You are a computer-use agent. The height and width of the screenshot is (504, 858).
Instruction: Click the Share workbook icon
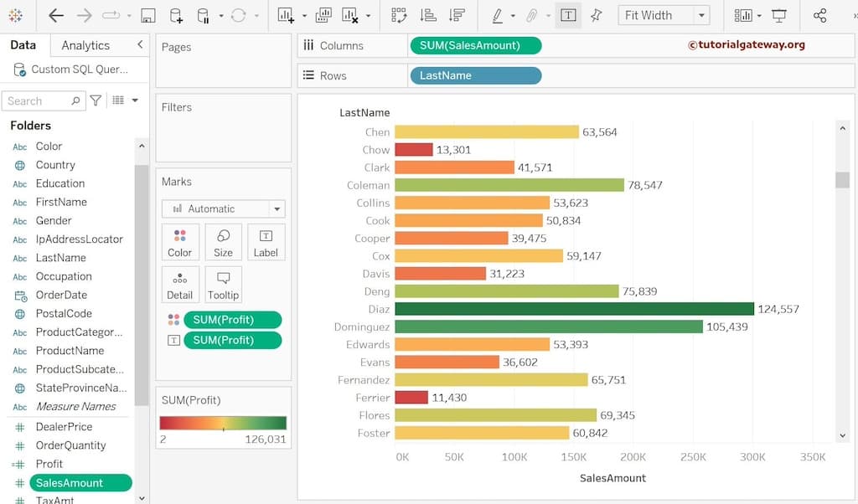[x=819, y=15]
